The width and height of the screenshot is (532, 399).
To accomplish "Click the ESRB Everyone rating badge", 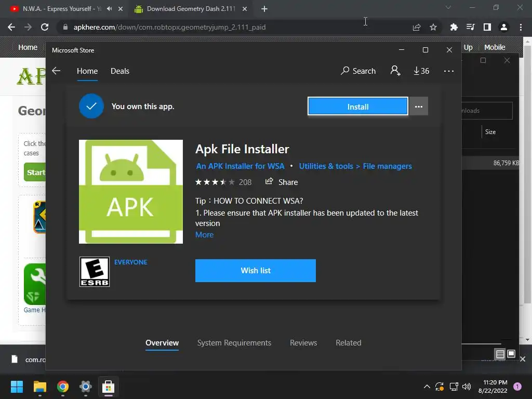I will click(95, 272).
